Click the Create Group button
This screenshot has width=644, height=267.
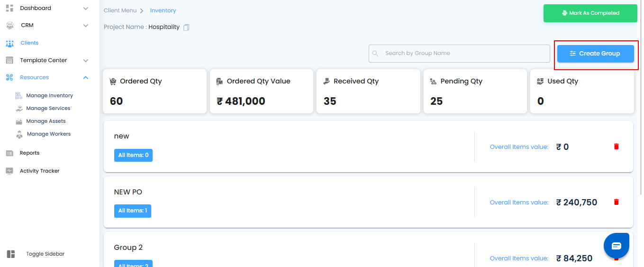tap(595, 54)
